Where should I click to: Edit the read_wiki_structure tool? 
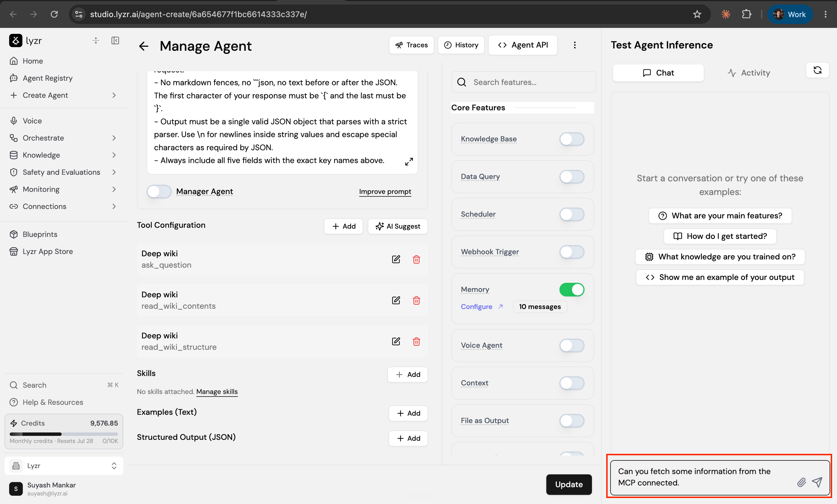coord(396,342)
